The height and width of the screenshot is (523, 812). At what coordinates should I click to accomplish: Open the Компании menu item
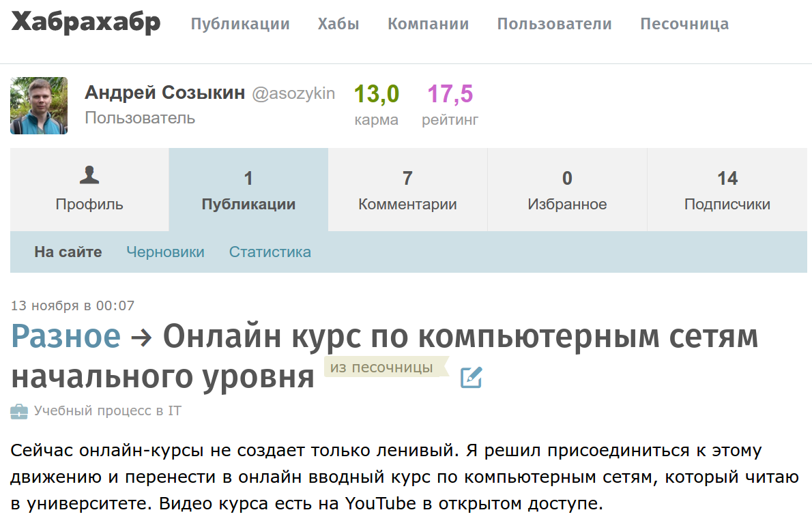pyautogui.click(x=428, y=23)
